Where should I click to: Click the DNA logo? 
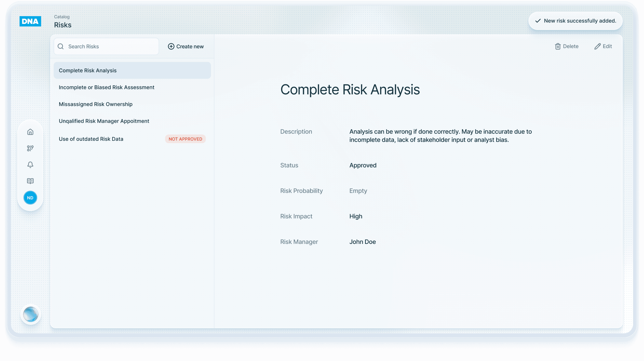pos(30,21)
